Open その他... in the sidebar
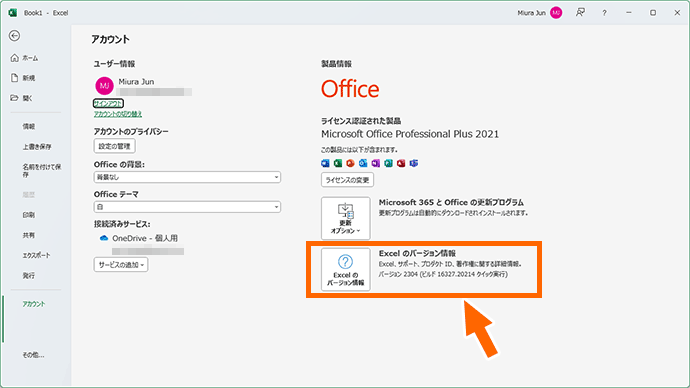Screen dimensions: 690x388 coord(33,355)
